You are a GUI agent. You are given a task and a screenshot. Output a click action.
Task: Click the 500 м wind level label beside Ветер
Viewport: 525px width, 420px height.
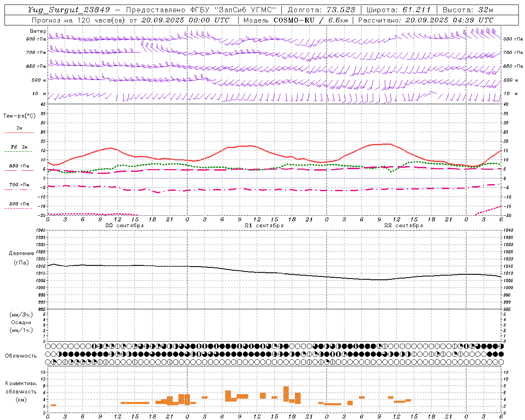click(x=39, y=80)
